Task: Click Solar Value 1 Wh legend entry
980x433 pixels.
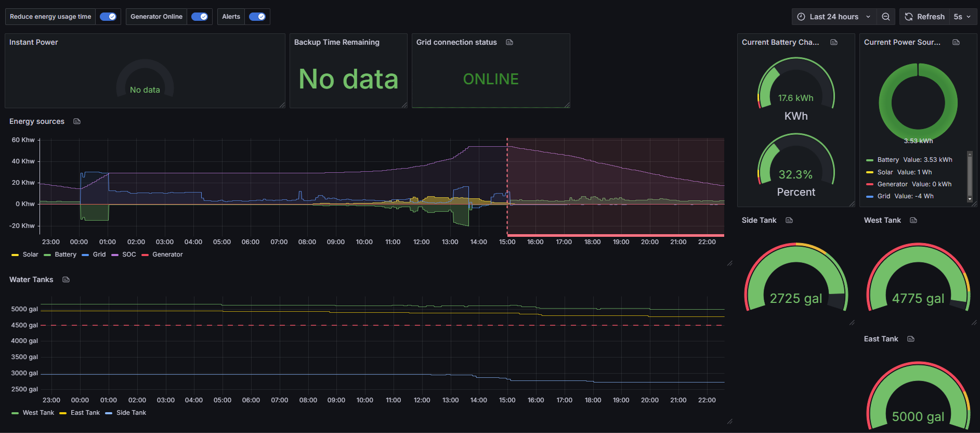Action: (899, 172)
